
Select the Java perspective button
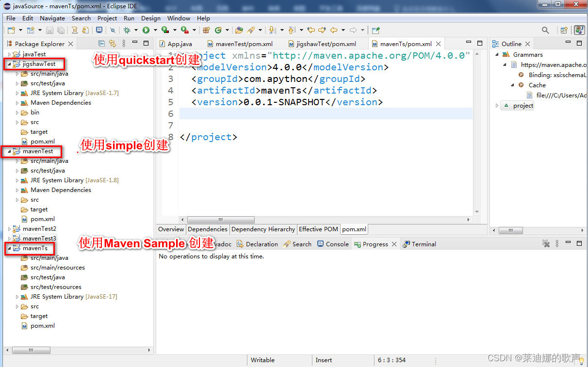(579, 30)
